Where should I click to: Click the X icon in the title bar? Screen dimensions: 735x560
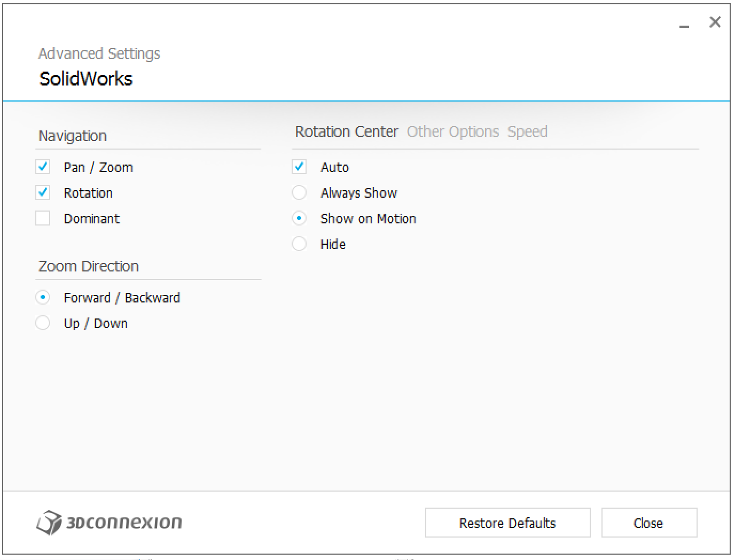click(x=715, y=22)
